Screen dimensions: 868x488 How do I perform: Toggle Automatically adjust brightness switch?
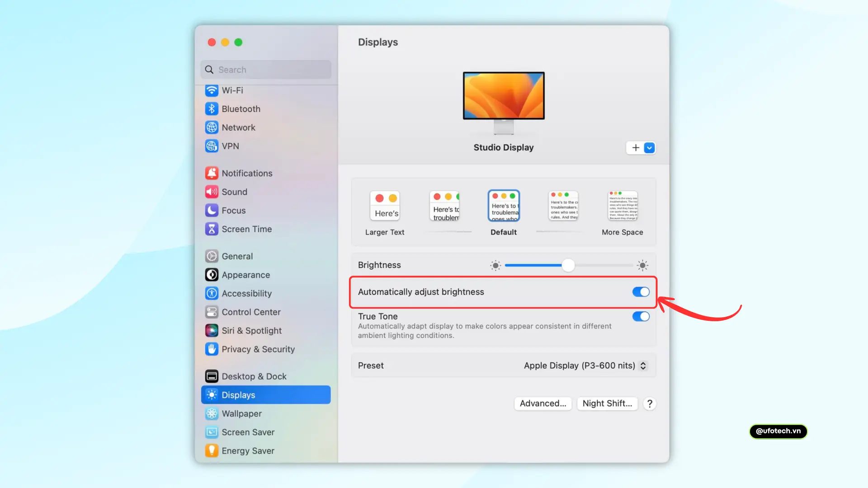click(x=641, y=292)
